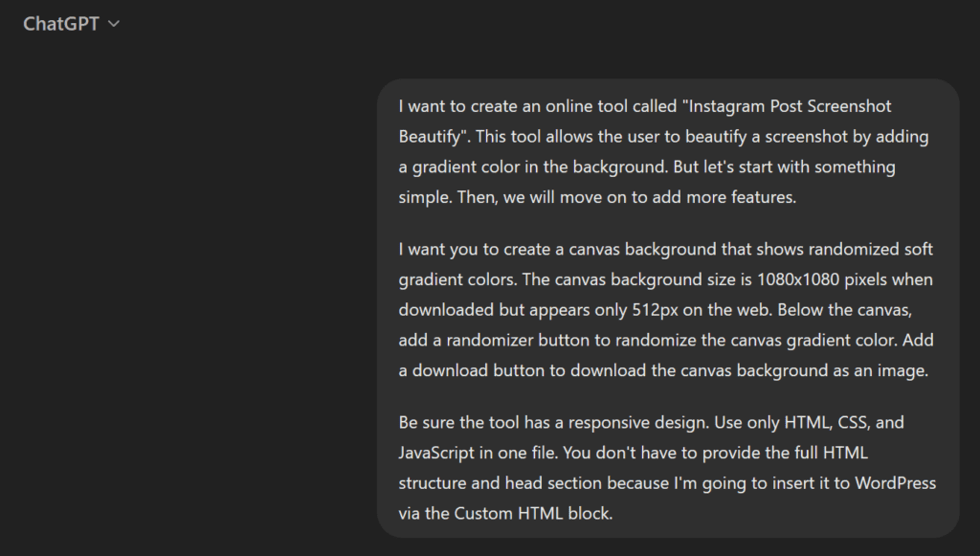Click the word "Beautify" in the message

[430, 137]
